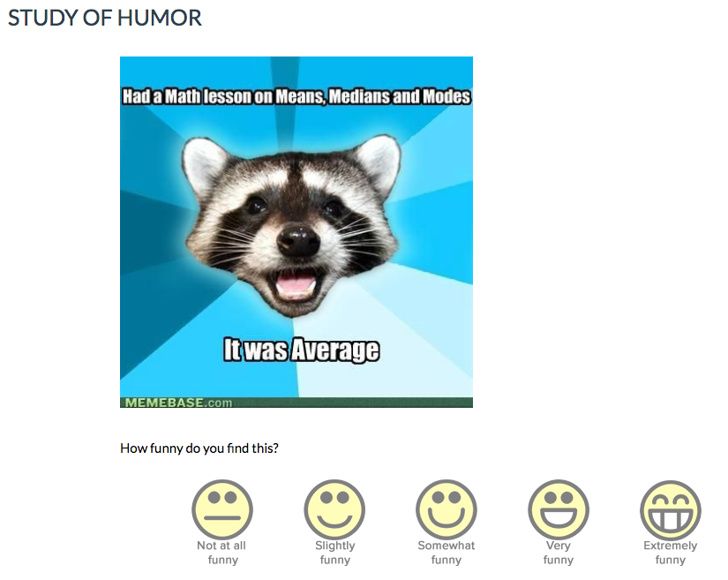Image resolution: width=728 pixels, height=580 pixels.
Task: Select the open-mouth laughing face icon
Action: (x=558, y=509)
